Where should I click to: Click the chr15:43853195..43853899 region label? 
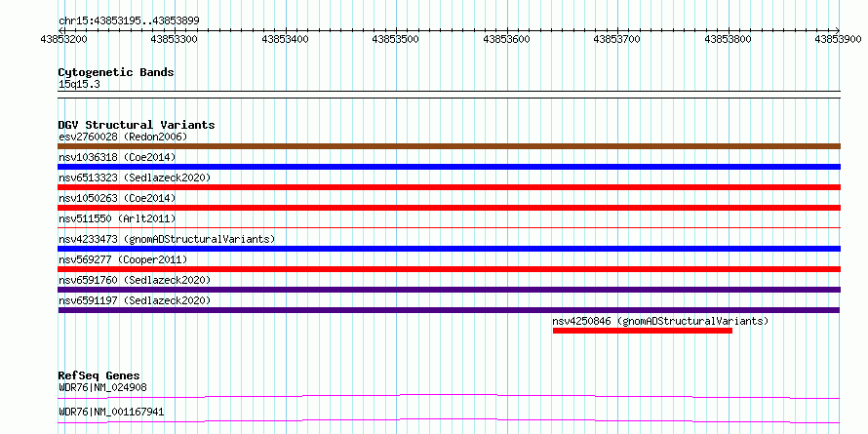tap(129, 20)
